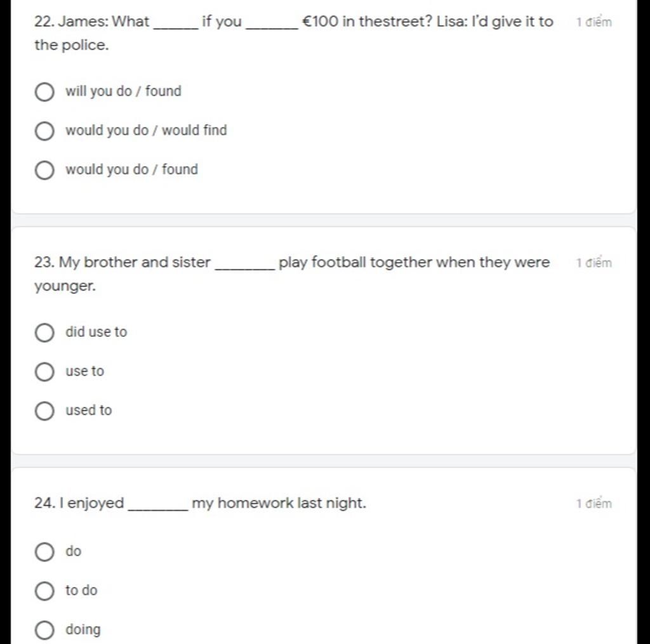Click the '1 điểm' label on question 22

594,23
